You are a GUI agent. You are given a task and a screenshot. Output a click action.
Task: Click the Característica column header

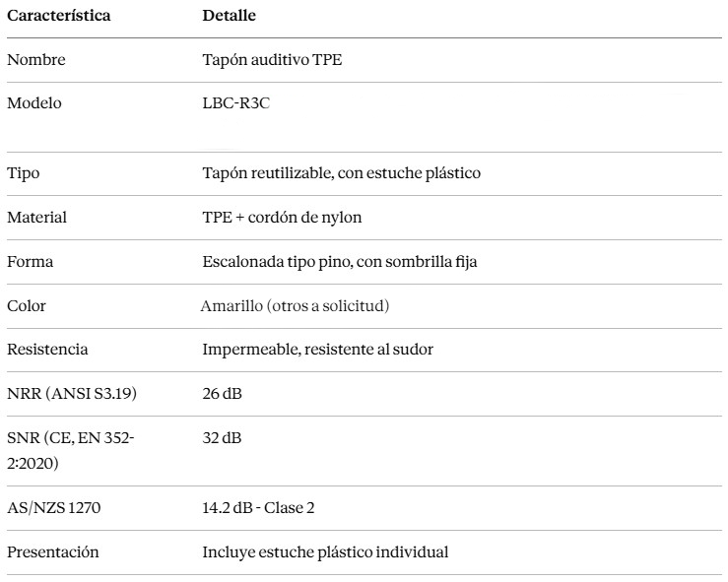pyautogui.click(x=59, y=16)
